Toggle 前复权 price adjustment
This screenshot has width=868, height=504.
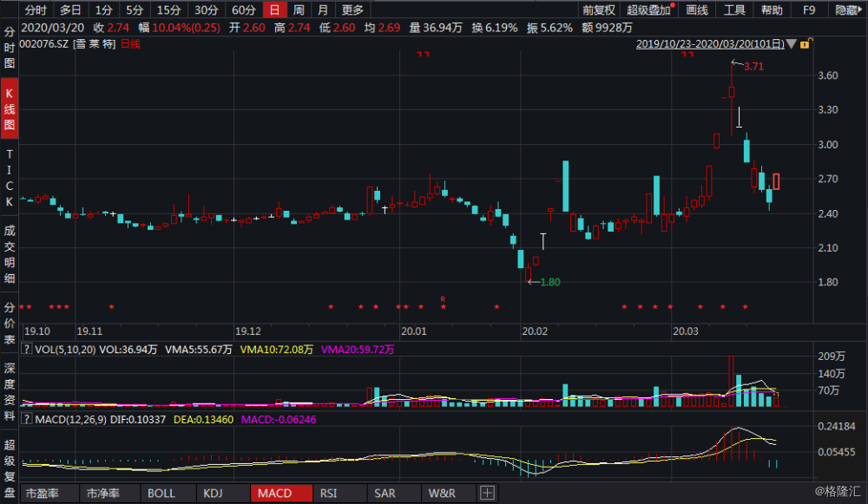click(598, 10)
